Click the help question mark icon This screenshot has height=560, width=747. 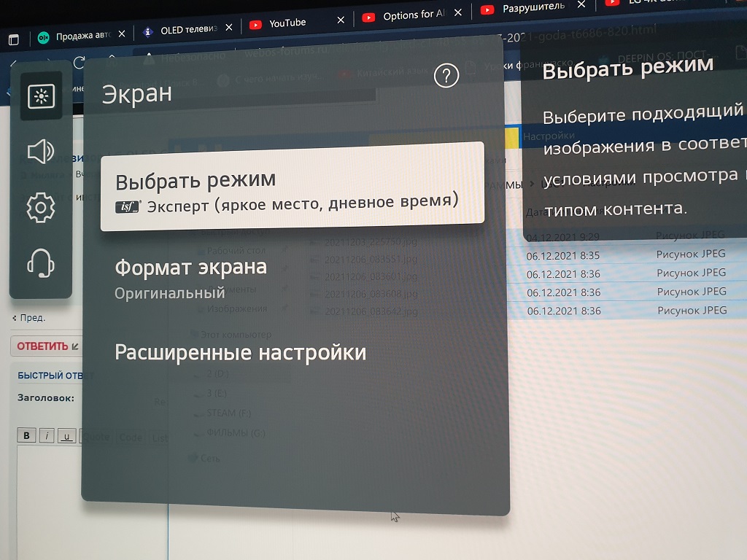[446, 76]
